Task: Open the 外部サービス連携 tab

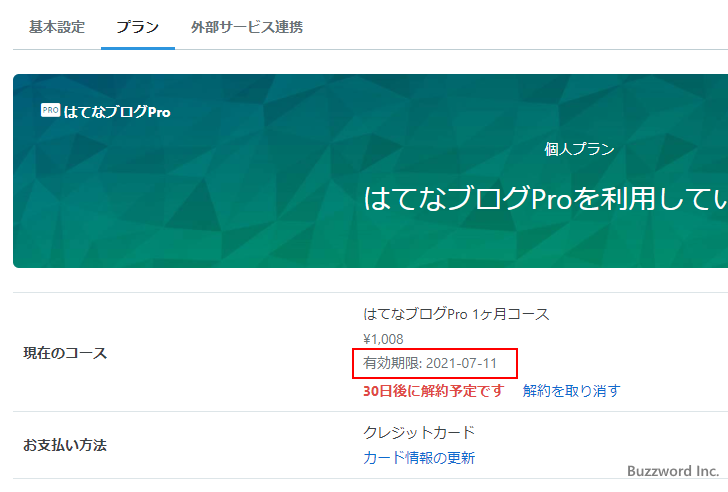Action: point(247,27)
